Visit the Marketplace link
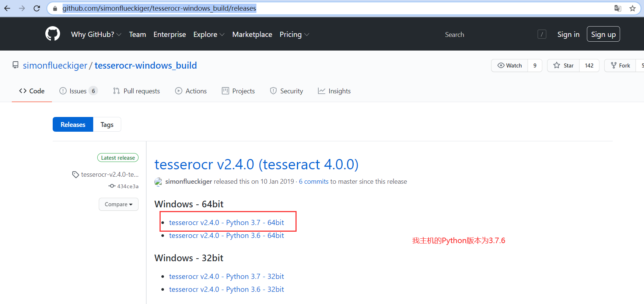Image resolution: width=644 pixels, height=304 pixels. click(x=252, y=34)
